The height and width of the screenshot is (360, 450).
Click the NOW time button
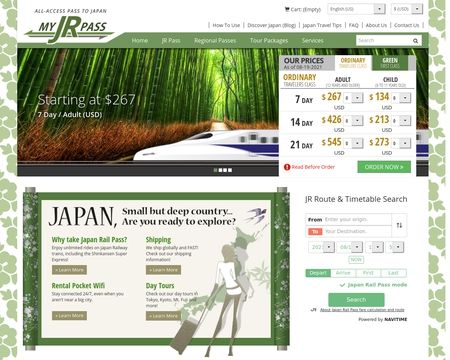pos(356,260)
